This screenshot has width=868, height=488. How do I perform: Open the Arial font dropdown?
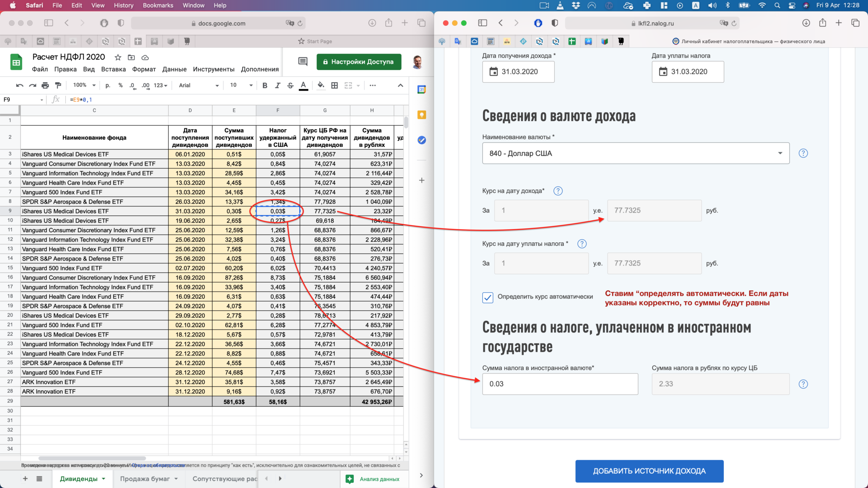coord(198,86)
